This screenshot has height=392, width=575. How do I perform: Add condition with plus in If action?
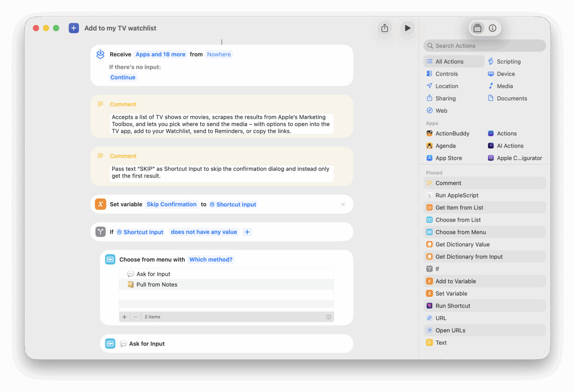click(247, 232)
